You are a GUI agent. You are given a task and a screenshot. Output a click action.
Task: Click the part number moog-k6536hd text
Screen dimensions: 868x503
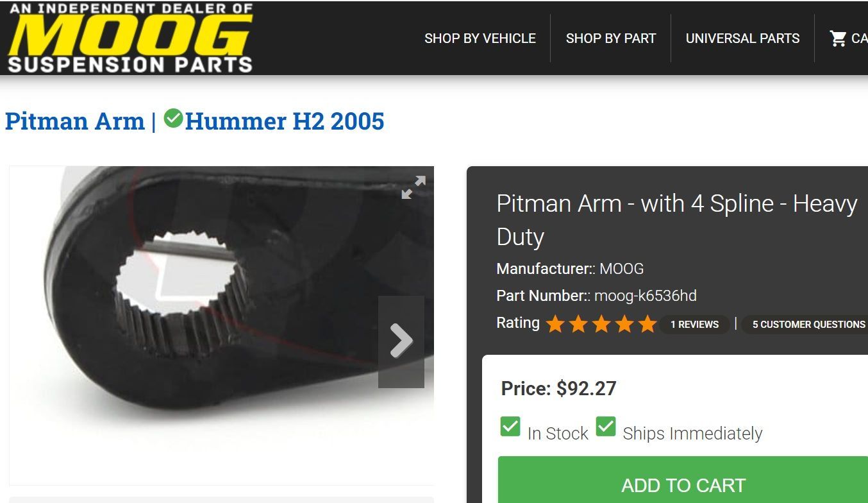pyautogui.click(x=646, y=296)
